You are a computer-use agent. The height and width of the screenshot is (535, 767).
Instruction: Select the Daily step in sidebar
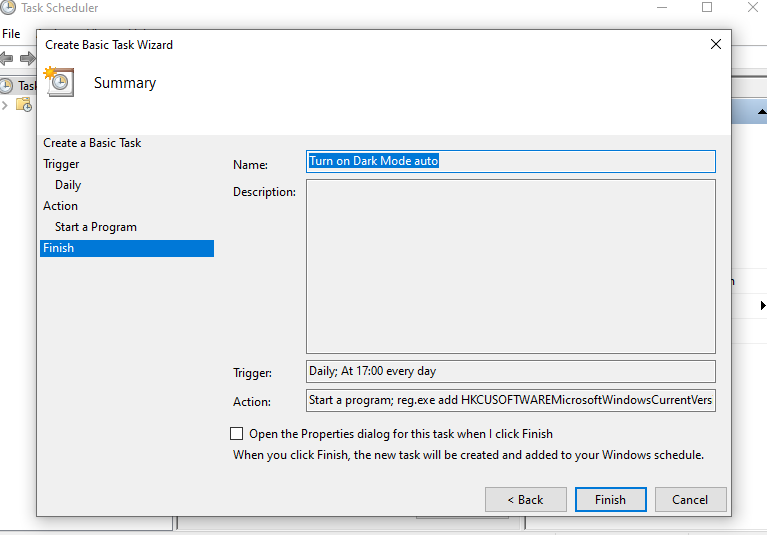pos(68,185)
